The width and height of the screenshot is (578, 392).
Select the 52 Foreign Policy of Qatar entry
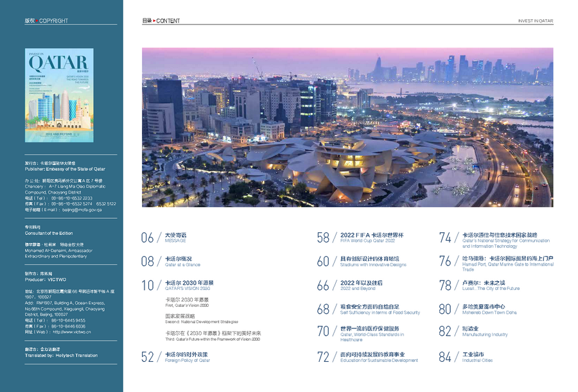(x=176, y=357)
